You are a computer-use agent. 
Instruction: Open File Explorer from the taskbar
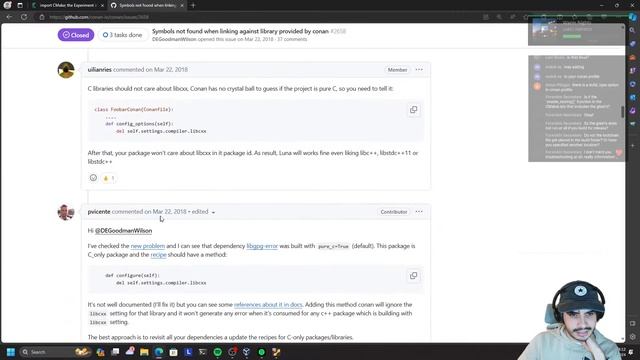pyautogui.click(x=144, y=352)
